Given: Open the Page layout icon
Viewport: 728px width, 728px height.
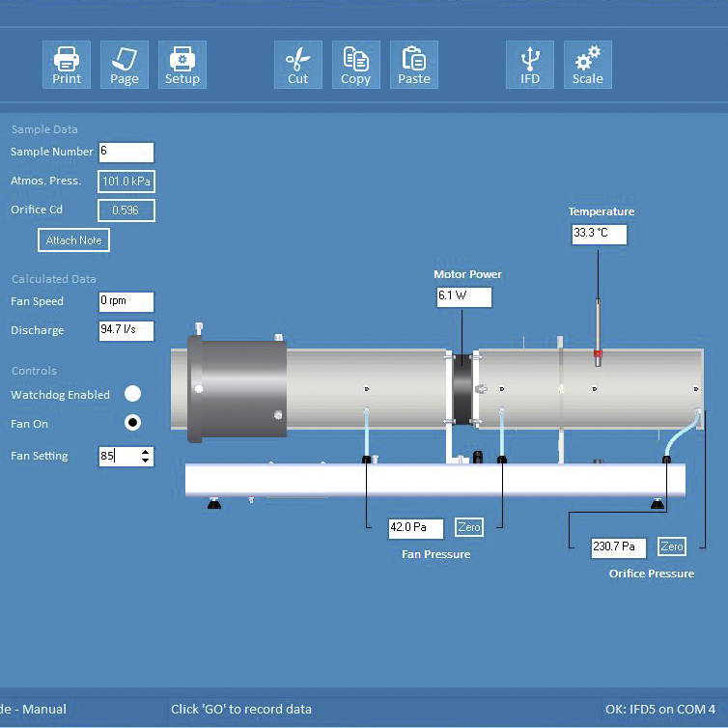Looking at the screenshot, I should tap(125, 65).
